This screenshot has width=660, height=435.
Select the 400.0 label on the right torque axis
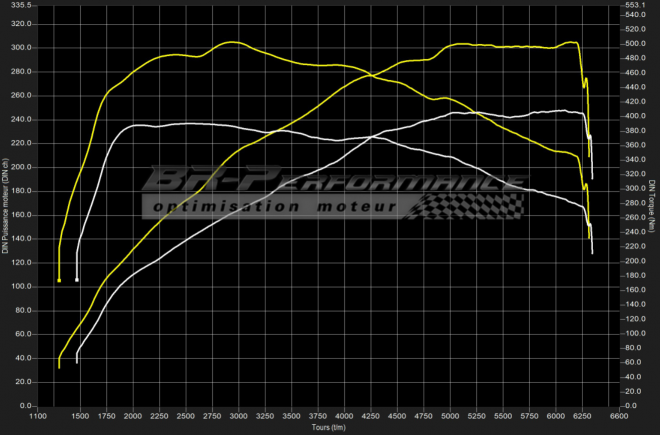(637, 117)
